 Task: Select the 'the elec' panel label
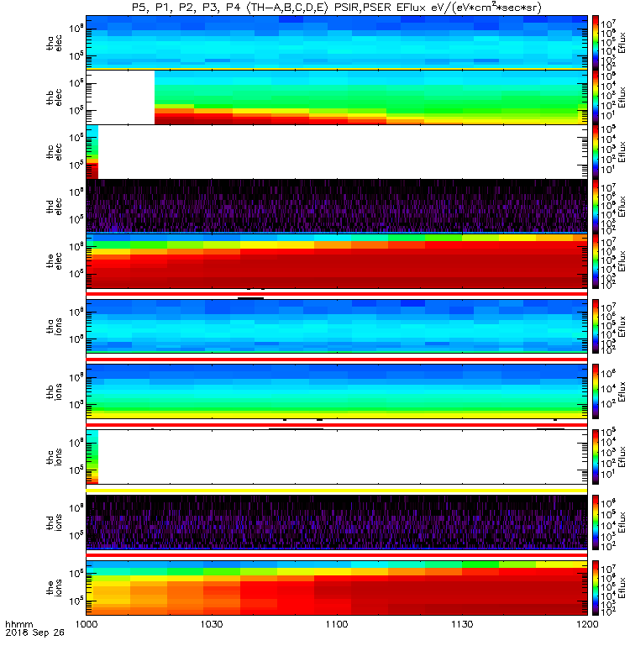point(55,260)
